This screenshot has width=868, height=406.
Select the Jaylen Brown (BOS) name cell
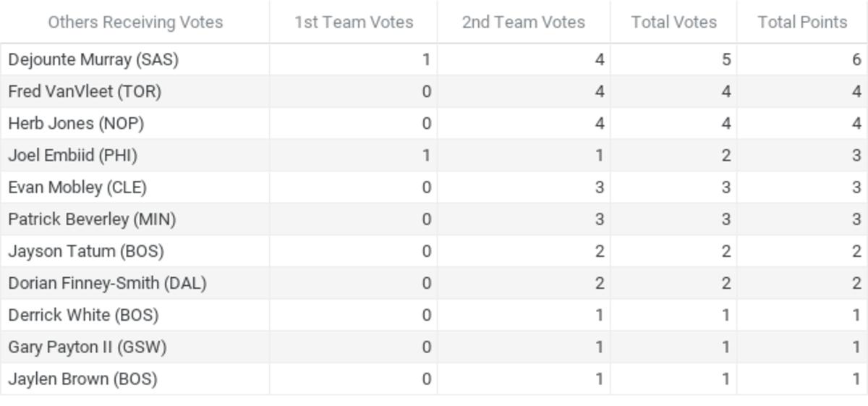pyautogui.click(x=82, y=378)
